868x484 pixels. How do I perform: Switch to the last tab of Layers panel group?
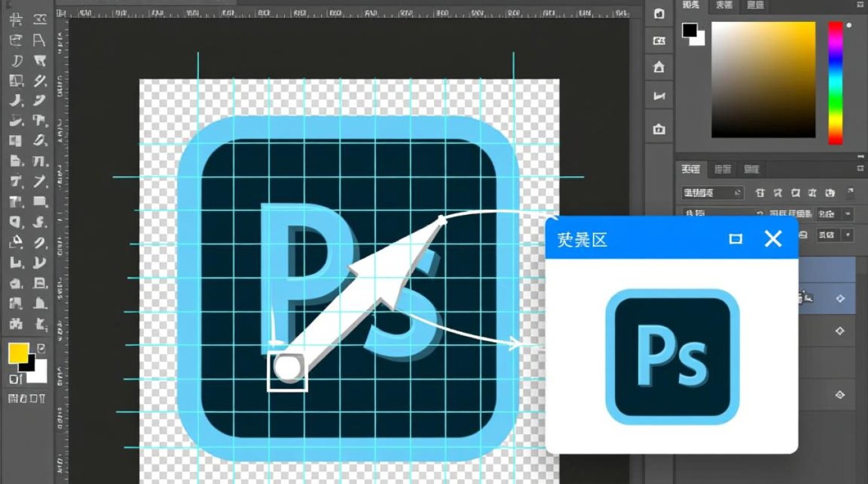(x=751, y=170)
